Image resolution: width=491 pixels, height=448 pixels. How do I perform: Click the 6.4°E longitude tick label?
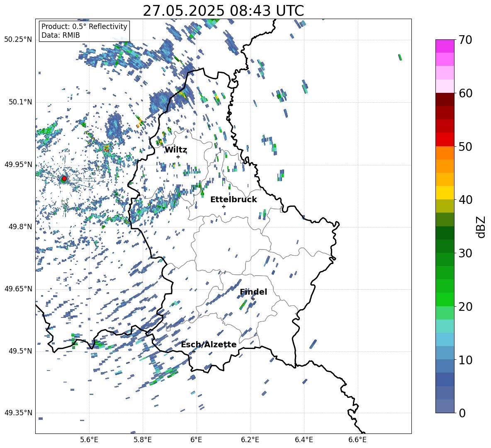304,440
